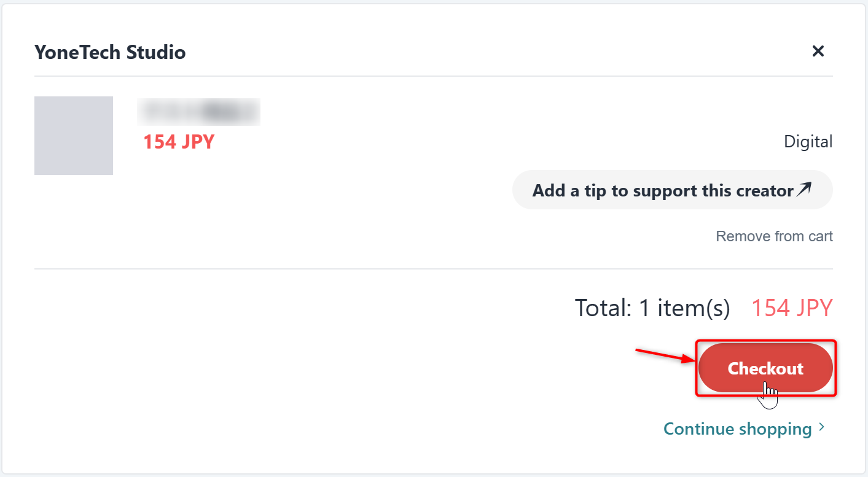Viewport: 868px width, 477px height.
Task: Click the Digital item type label
Action: [808, 142]
